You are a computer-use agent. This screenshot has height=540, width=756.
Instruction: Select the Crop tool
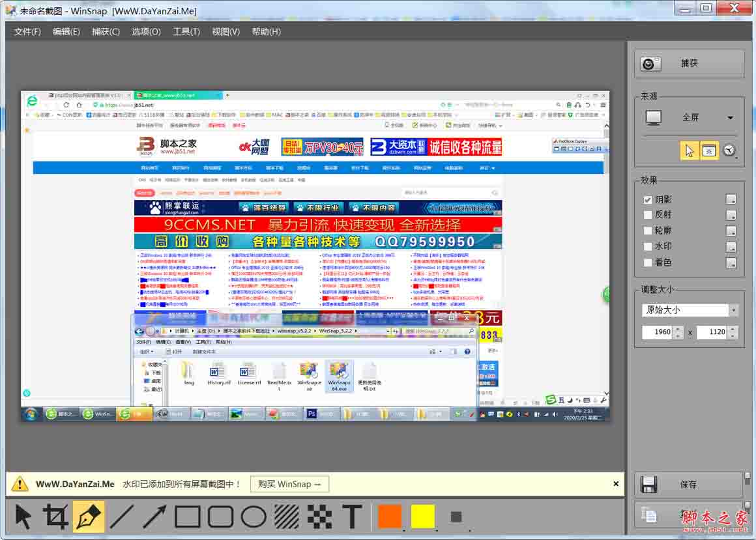click(x=55, y=517)
